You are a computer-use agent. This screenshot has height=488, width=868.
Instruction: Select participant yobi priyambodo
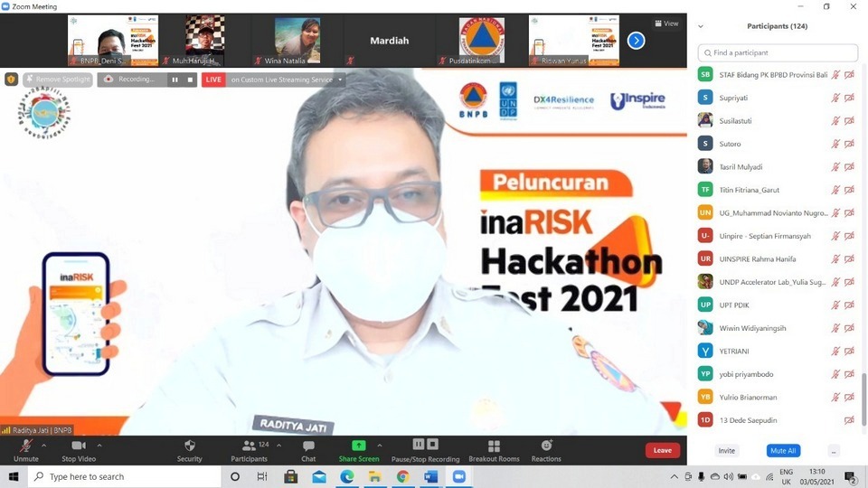pyautogui.click(x=777, y=374)
